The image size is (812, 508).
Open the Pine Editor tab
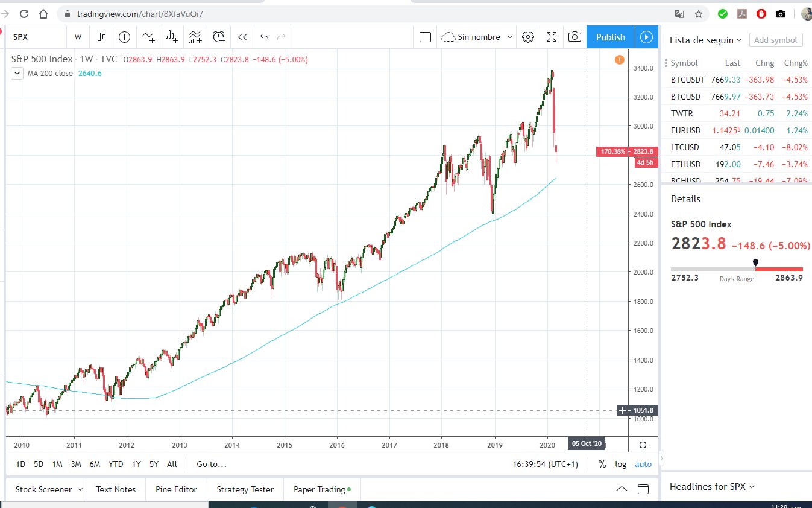(x=176, y=489)
